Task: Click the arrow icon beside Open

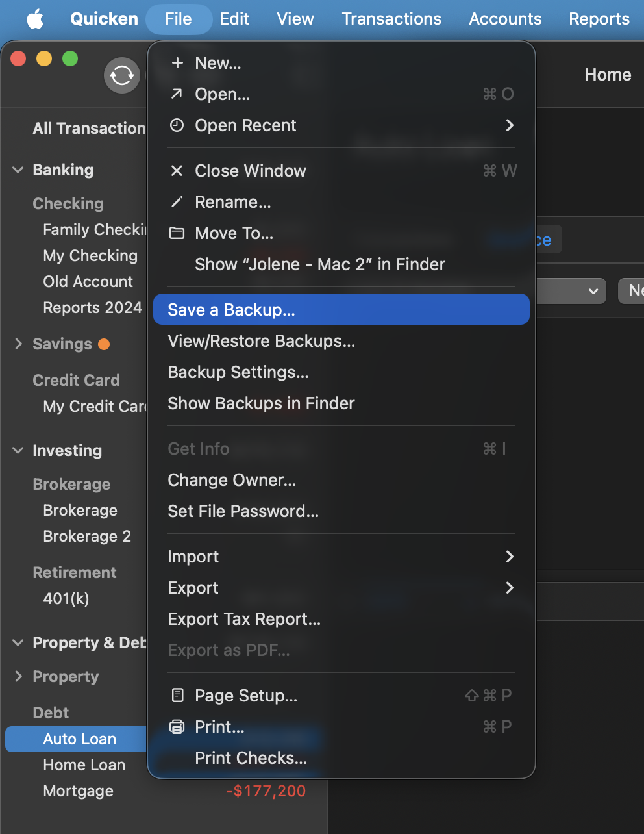Action: click(177, 94)
